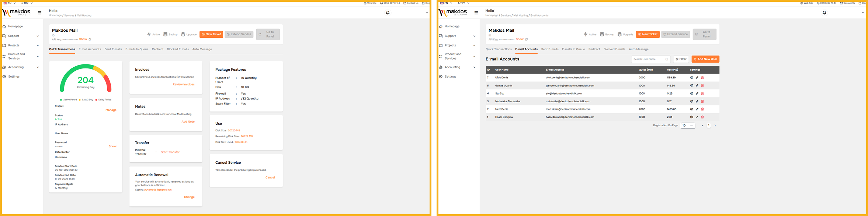The height and width of the screenshot is (216, 868).
Task: Click New Ticket button on Quick Transactions page
Action: [x=211, y=34]
